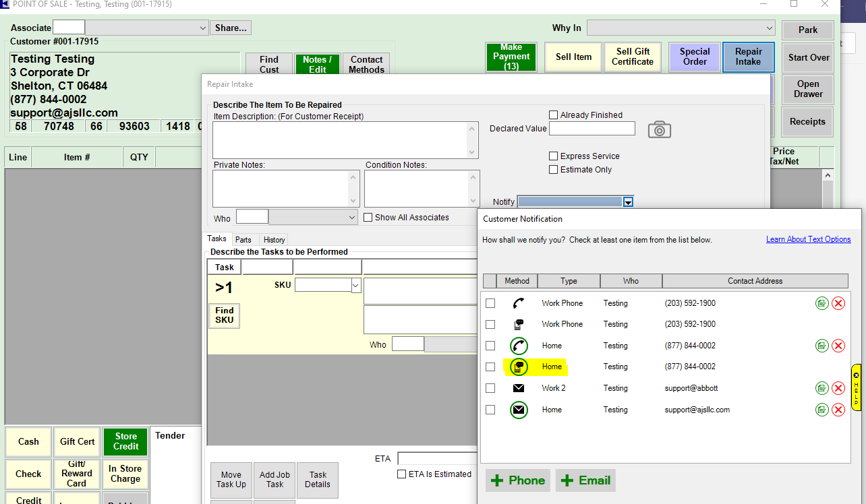
Task: Click the Item Description scrollbar
Action: point(473,140)
